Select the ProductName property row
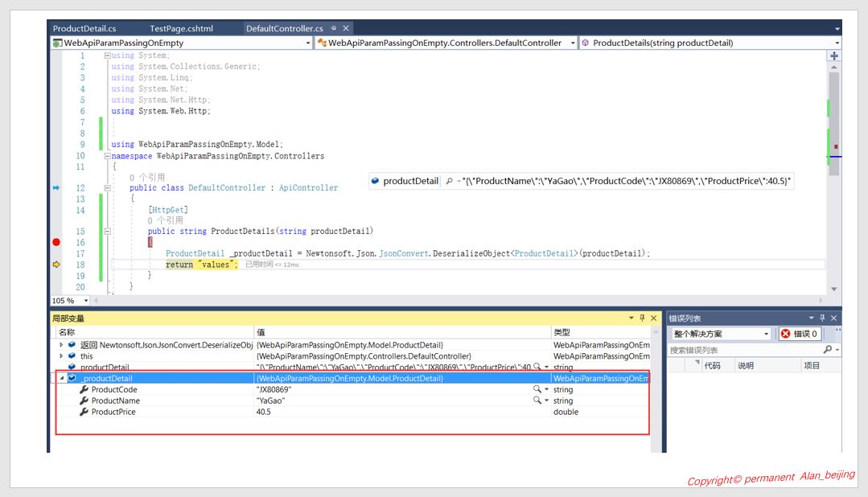The image size is (868, 497). point(352,400)
